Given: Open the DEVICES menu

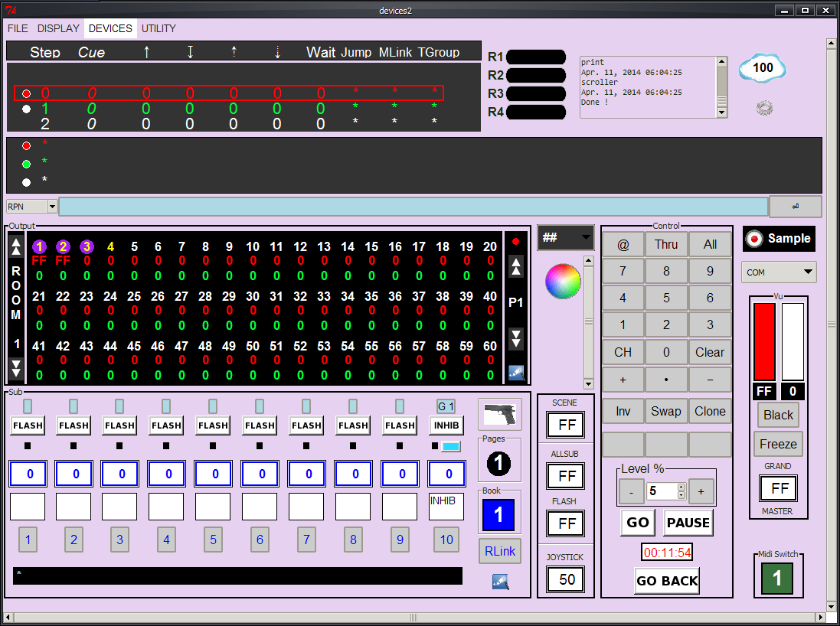Looking at the screenshot, I should point(110,28).
